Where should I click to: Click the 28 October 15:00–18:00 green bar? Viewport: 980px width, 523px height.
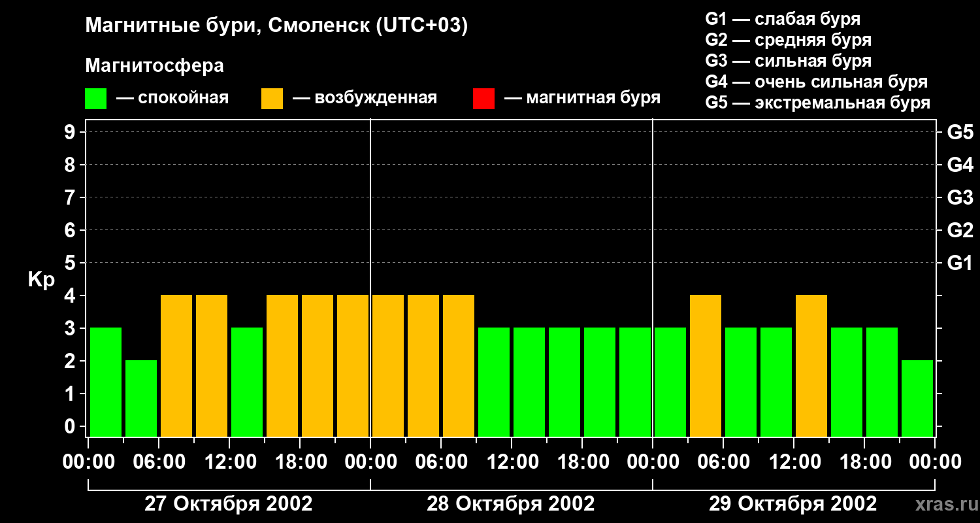pos(564,382)
